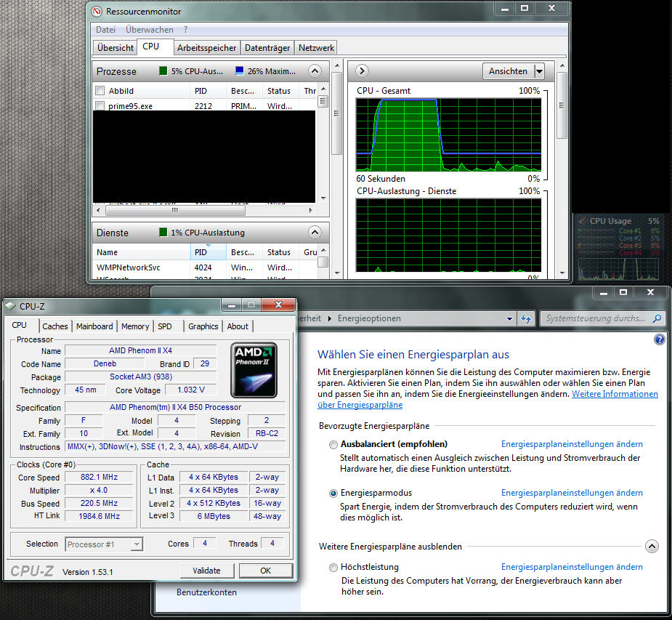The height and width of the screenshot is (620, 672).
Task: Switch to the Arbeitsspeicher tab
Action: 206,47
